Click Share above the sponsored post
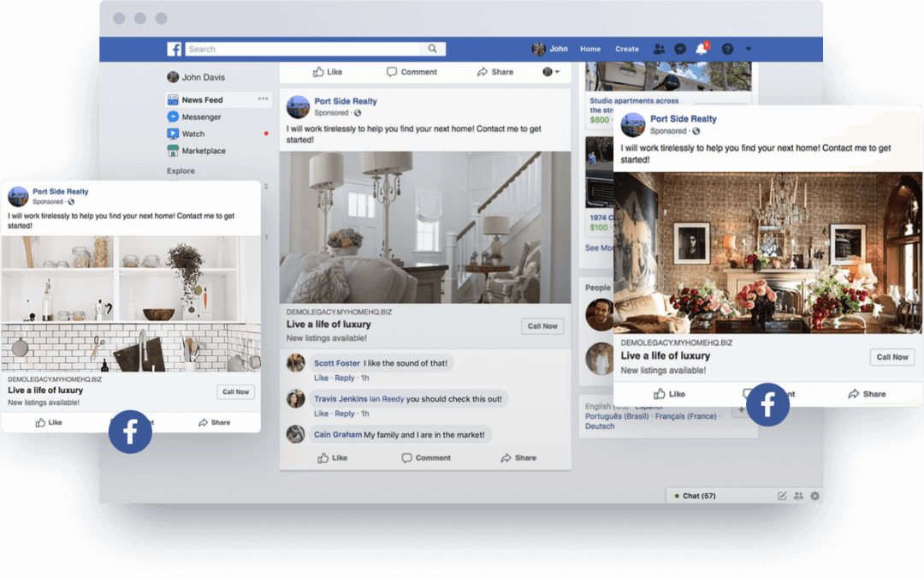This screenshot has height=578, width=924. click(495, 72)
